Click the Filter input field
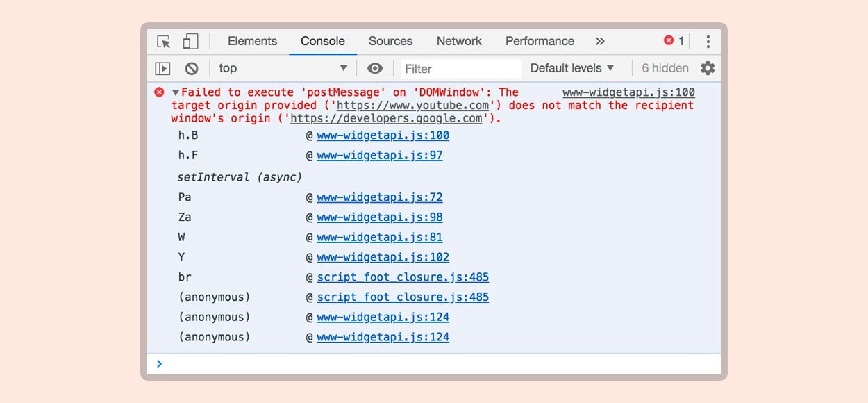Screen dimensions: 868x403 460,69
